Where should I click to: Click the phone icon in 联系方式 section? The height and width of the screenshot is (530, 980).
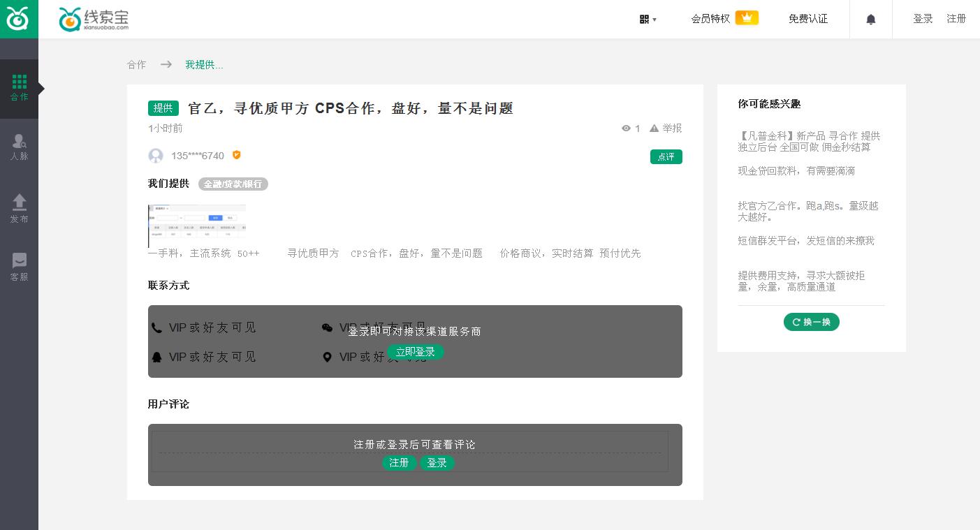(156, 327)
